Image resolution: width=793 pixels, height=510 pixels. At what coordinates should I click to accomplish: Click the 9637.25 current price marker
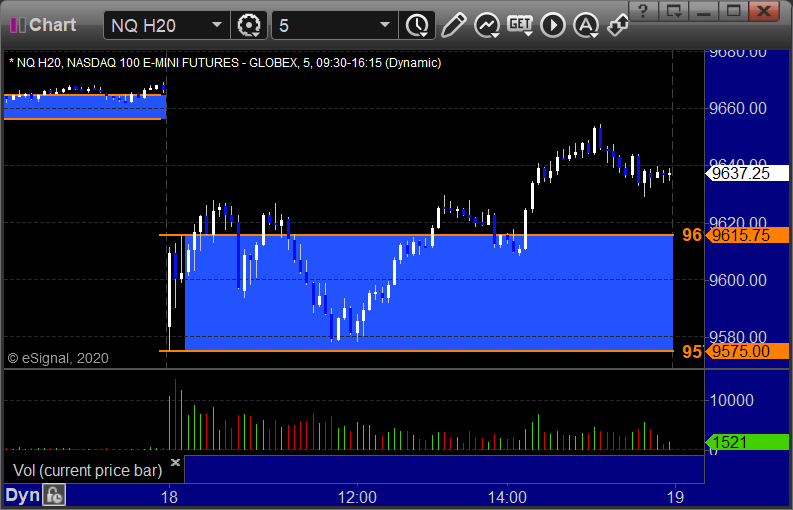click(x=747, y=174)
